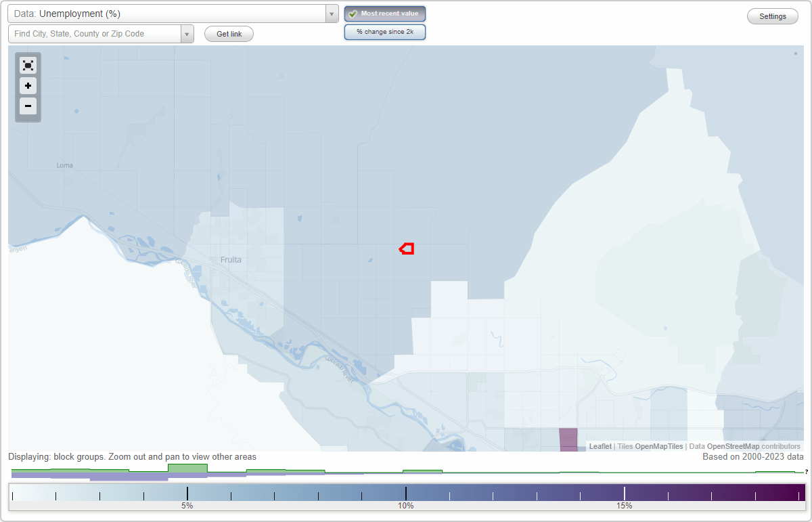Open the OpenStreetMap attribution link
The image size is (812, 522).
tap(734, 447)
